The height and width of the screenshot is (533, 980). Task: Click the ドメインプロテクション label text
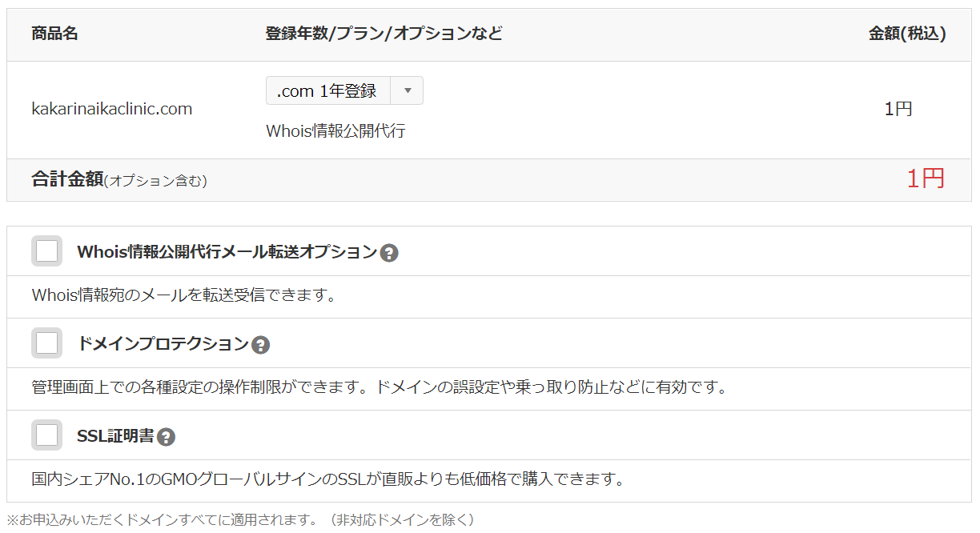tap(163, 343)
